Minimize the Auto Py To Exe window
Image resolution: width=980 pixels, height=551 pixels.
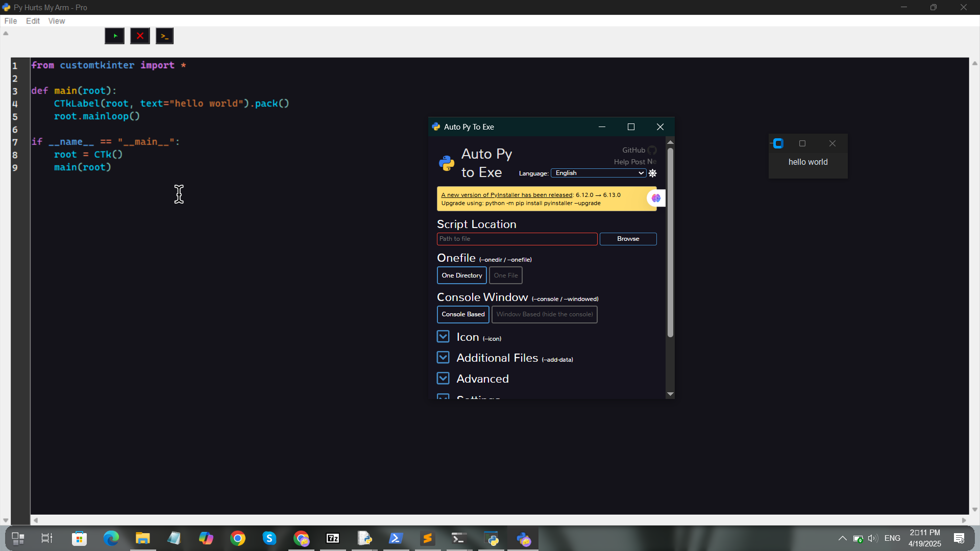click(x=602, y=127)
